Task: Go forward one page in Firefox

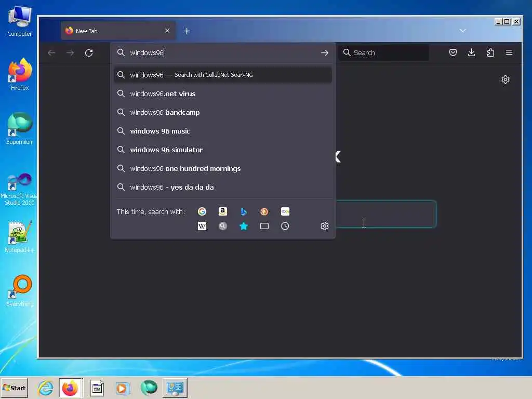Action: pyautogui.click(x=70, y=52)
